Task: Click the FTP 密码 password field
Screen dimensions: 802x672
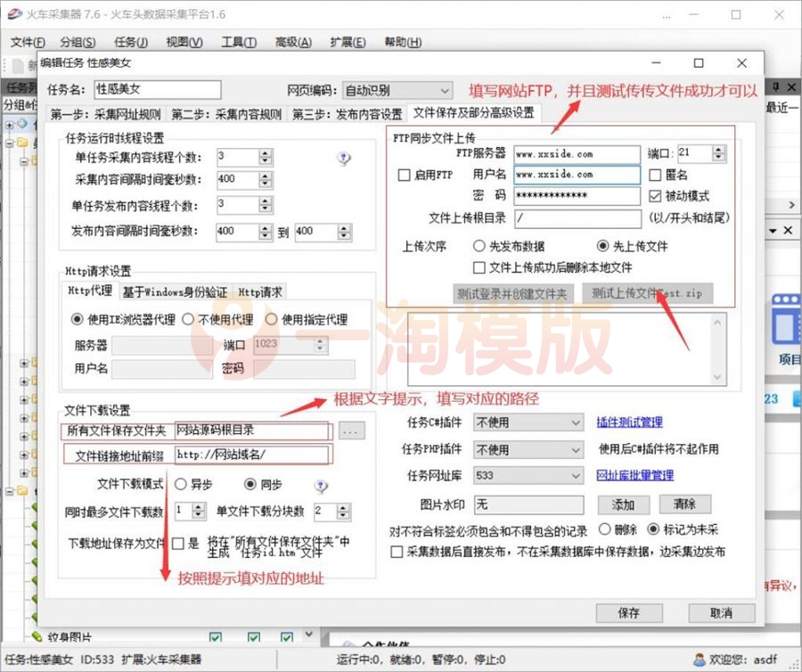Action: tap(577, 196)
